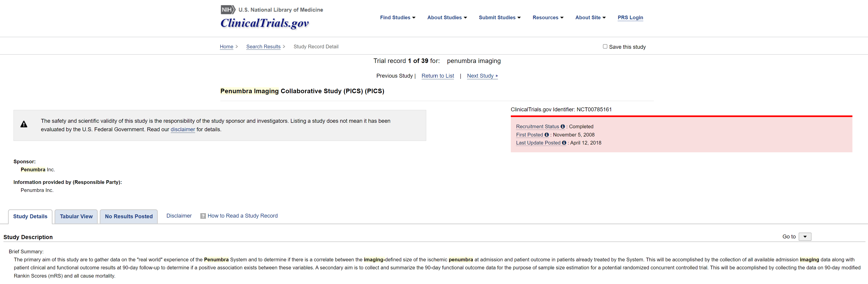Click the 'Study Record Detail' breadcrumb text

316,46
